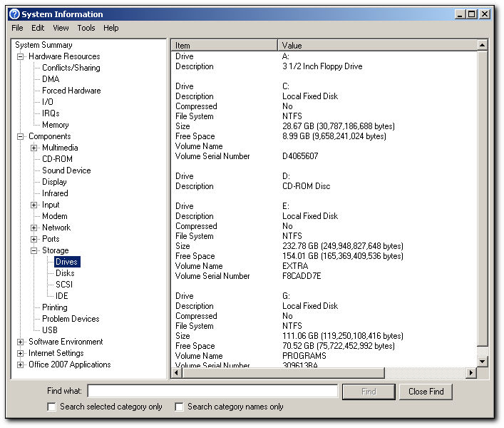Close the System Information window

tap(485, 14)
